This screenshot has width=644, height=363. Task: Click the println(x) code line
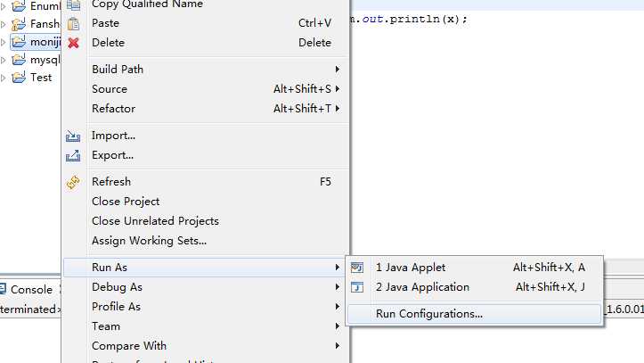(409, 20)
